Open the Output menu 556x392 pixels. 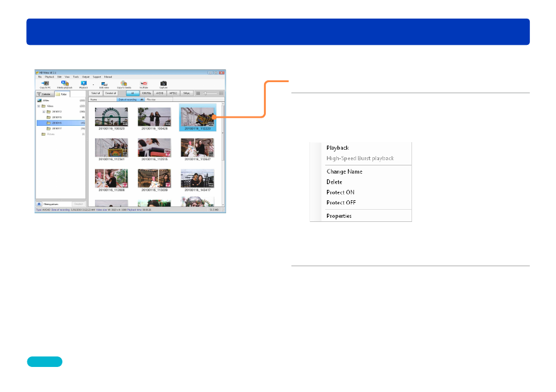click(x=86, y=77)
